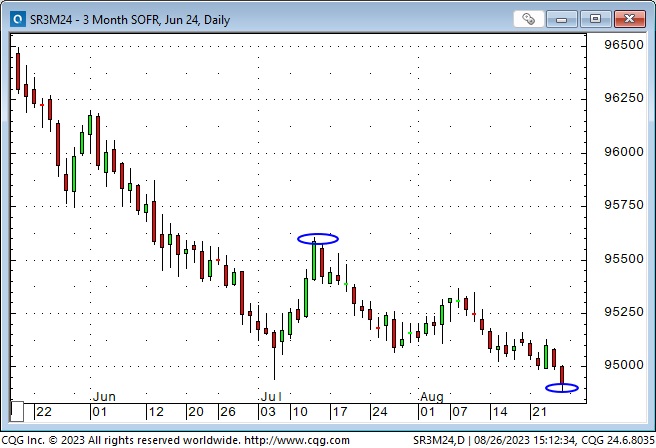
Task: Click the timestamp 08/26/2023 15:12:34
Action: [x=525, y=440]
